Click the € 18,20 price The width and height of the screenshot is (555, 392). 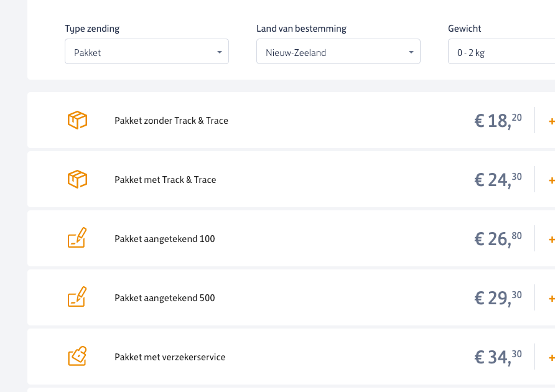[x=498, y=120]
